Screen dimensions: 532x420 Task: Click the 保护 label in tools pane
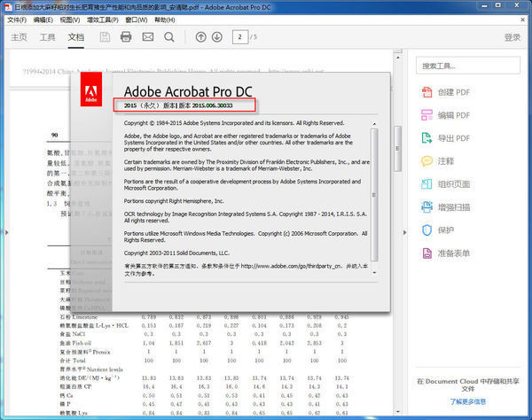446,230
